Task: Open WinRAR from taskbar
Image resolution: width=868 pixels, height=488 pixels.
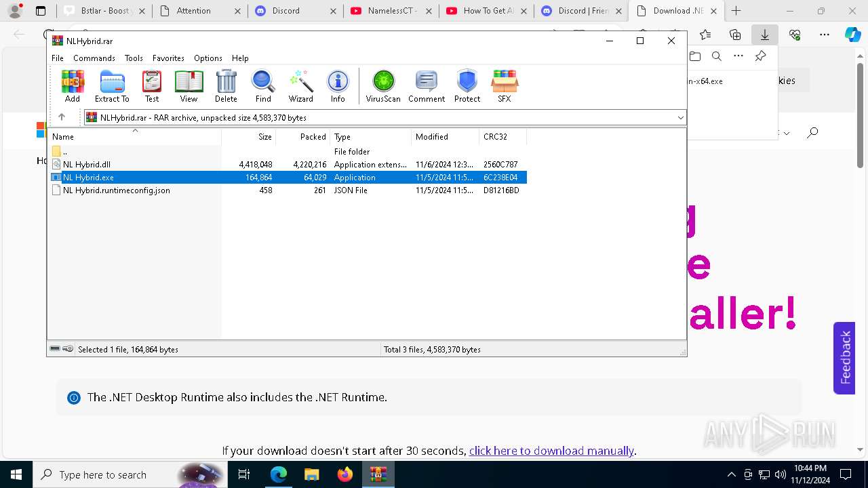Action: pyautogui.click(x=378, y=474)
